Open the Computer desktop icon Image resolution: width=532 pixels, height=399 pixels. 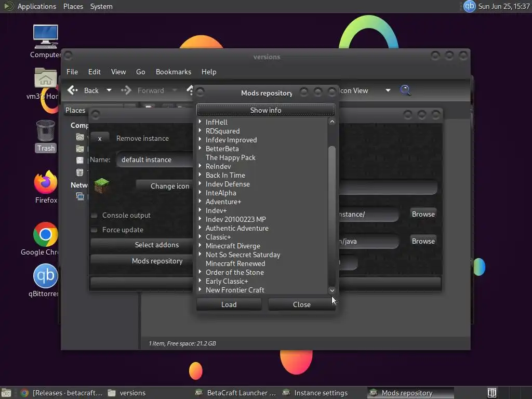(46, 37)
